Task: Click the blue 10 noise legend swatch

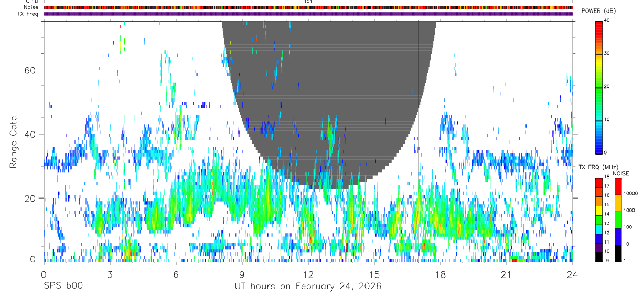Action: coord(617,237)
